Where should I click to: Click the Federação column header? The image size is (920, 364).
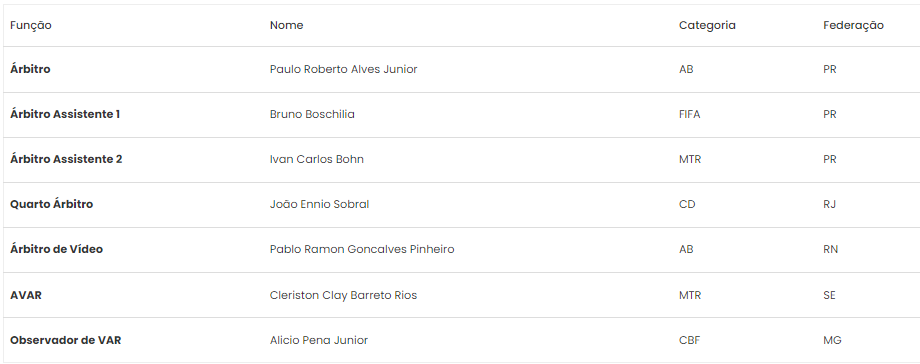tap(853, 25)
